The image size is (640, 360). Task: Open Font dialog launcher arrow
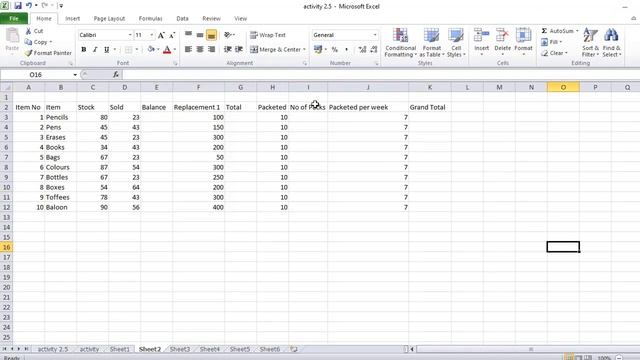click(x=176, y=64)
